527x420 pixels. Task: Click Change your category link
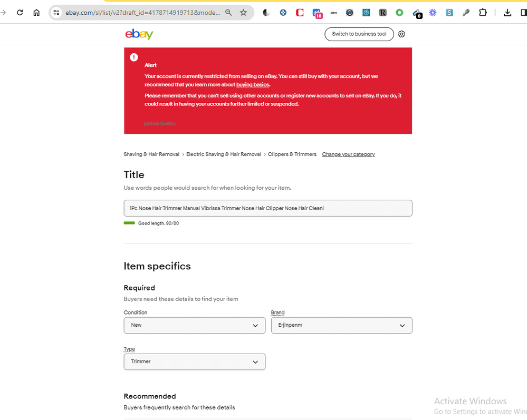[348, 154]
